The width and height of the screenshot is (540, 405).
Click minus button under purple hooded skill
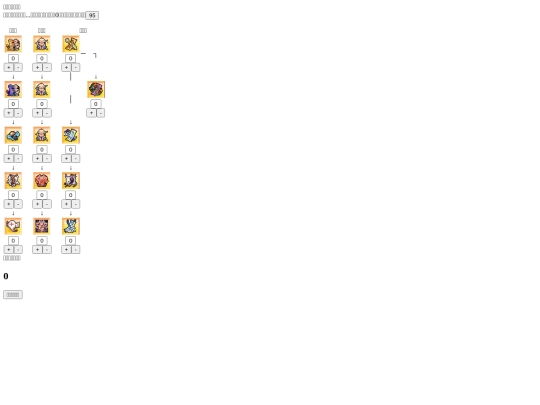18,113
